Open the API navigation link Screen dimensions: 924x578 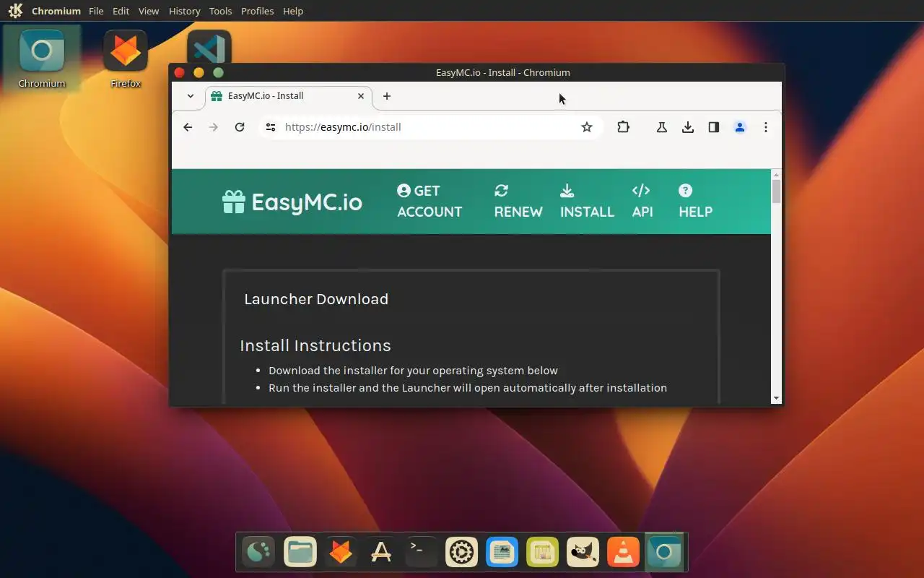click(x=642, y=201)
